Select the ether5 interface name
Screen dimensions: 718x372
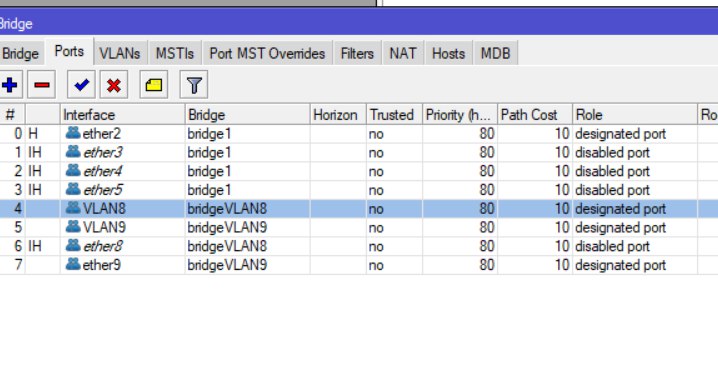click(x=103, y=190)
